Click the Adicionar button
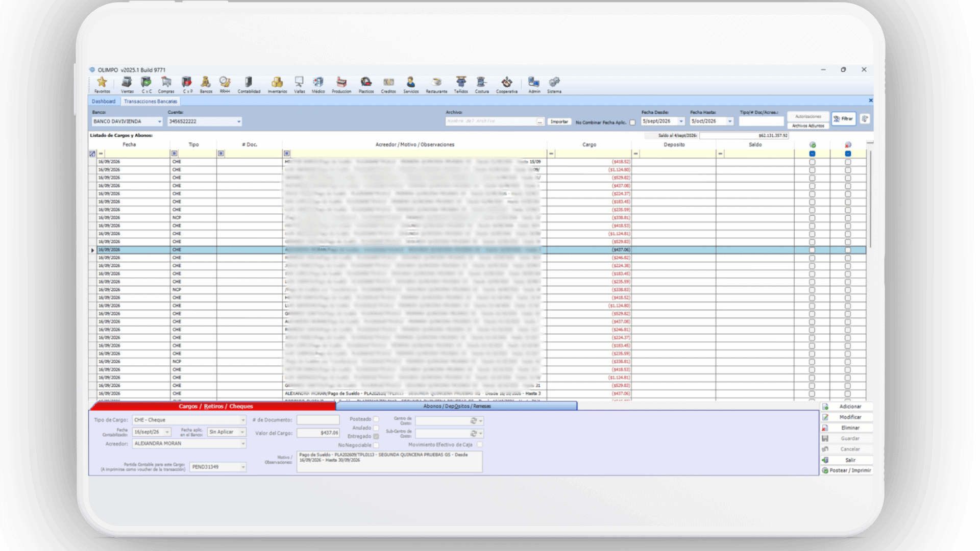The image size is (980, 551). point(847,407)
